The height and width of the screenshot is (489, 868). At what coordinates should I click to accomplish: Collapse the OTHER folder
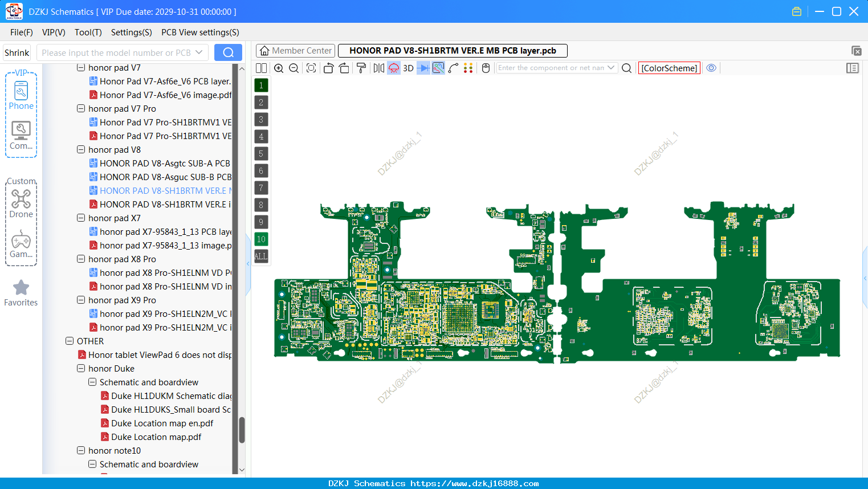[x=70, y=341]
